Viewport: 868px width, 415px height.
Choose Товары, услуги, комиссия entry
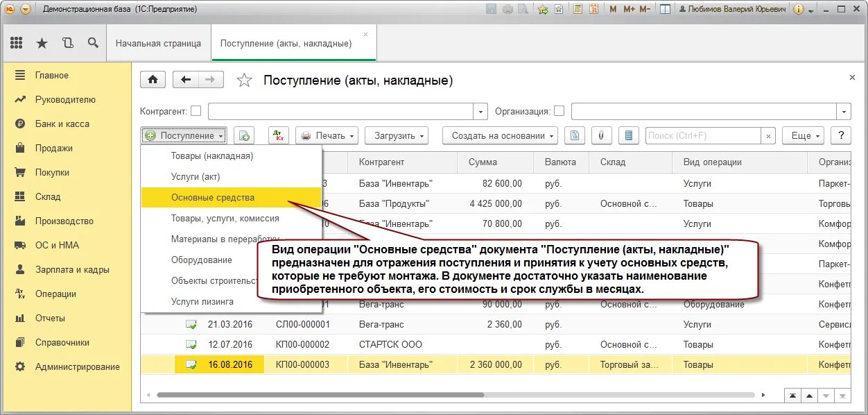coord(232,219)
